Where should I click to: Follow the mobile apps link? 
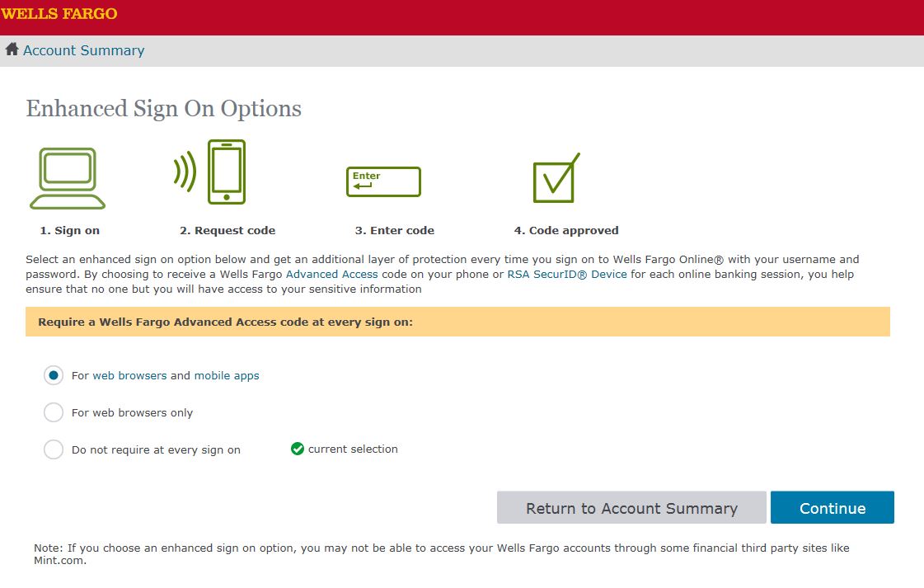(227, 376)
